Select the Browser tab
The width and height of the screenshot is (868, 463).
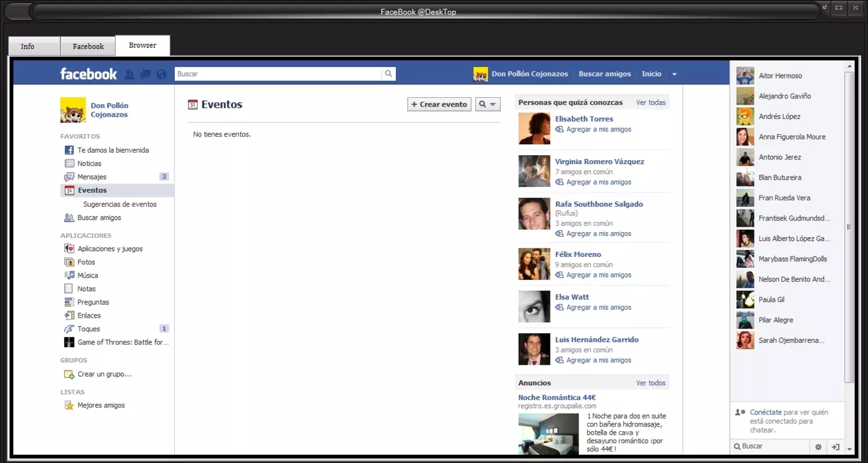click(x=143, y=45)
